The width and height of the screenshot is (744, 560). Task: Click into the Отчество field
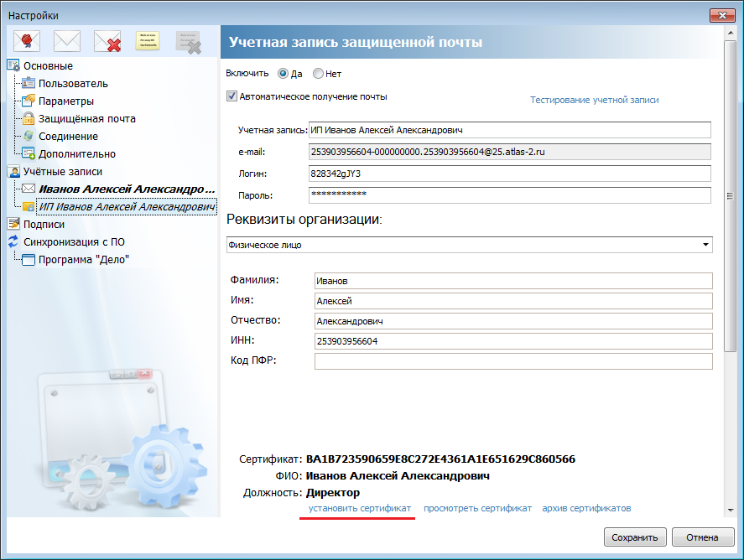pyautogui.click(x=513, y=321)
